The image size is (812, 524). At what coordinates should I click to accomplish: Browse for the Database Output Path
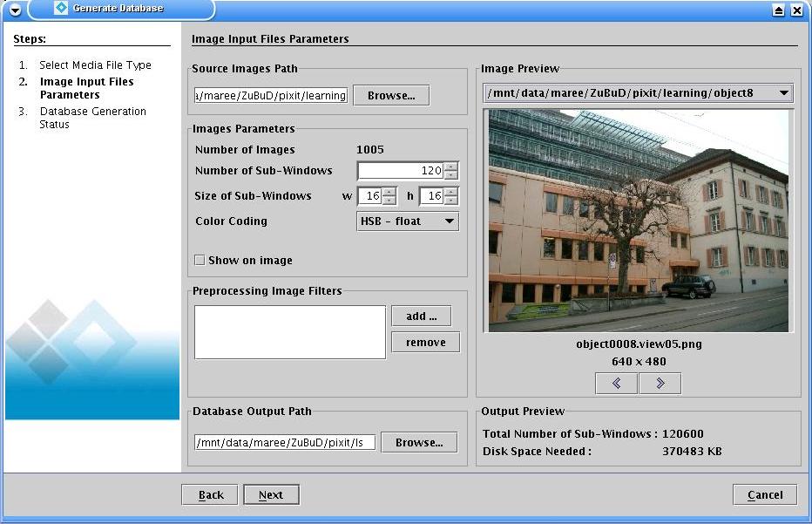coord(419,443)
